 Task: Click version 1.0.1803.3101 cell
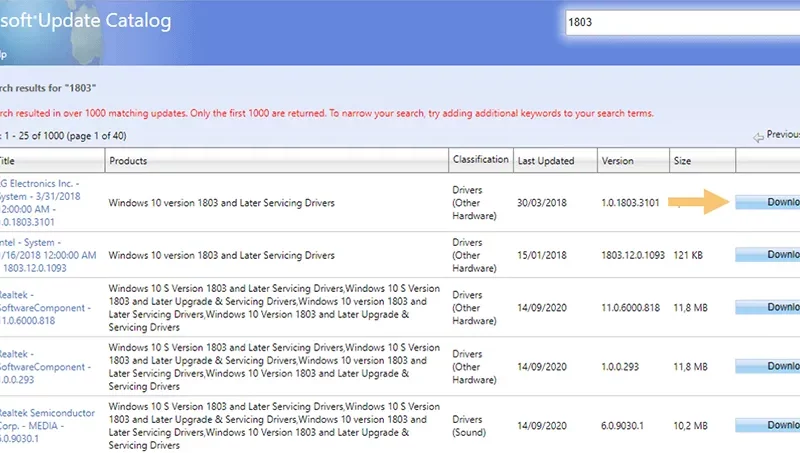(x=630, y=203)
